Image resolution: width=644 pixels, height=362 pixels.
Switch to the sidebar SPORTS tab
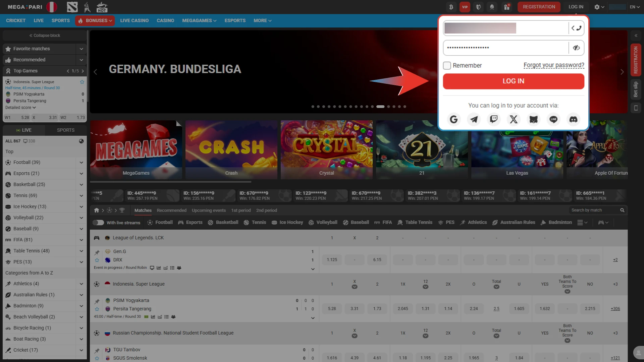coord(66,130)
